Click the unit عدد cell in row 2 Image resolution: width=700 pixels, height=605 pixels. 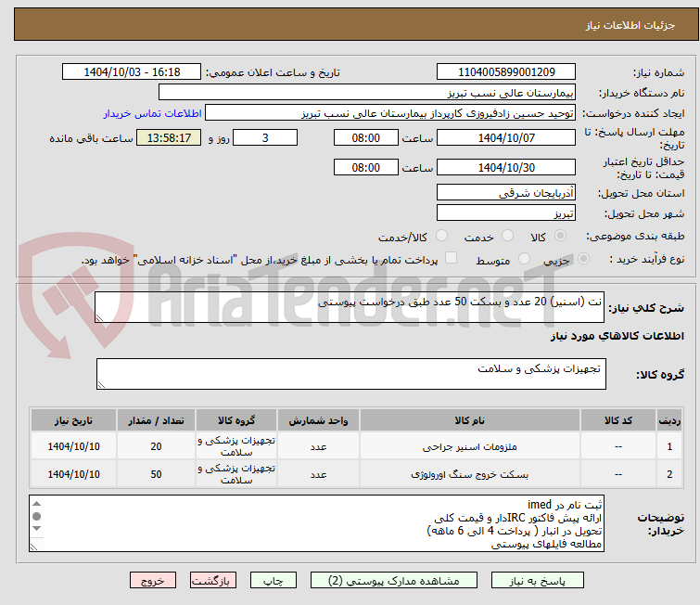coord(318,474)
